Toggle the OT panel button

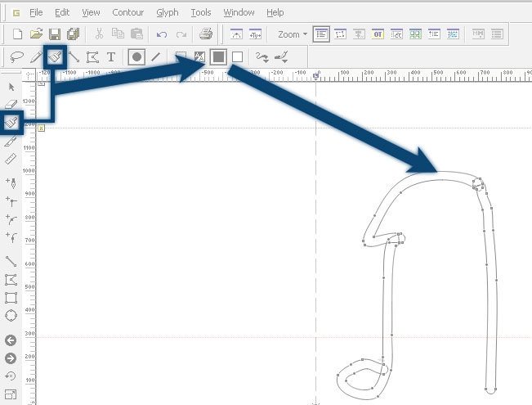click(x=378, y=34)
